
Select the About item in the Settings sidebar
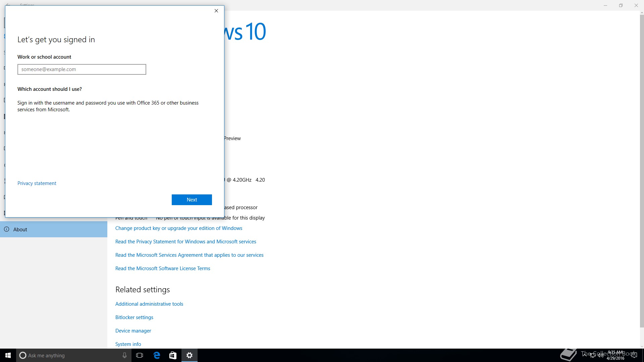tap(54, 229)
